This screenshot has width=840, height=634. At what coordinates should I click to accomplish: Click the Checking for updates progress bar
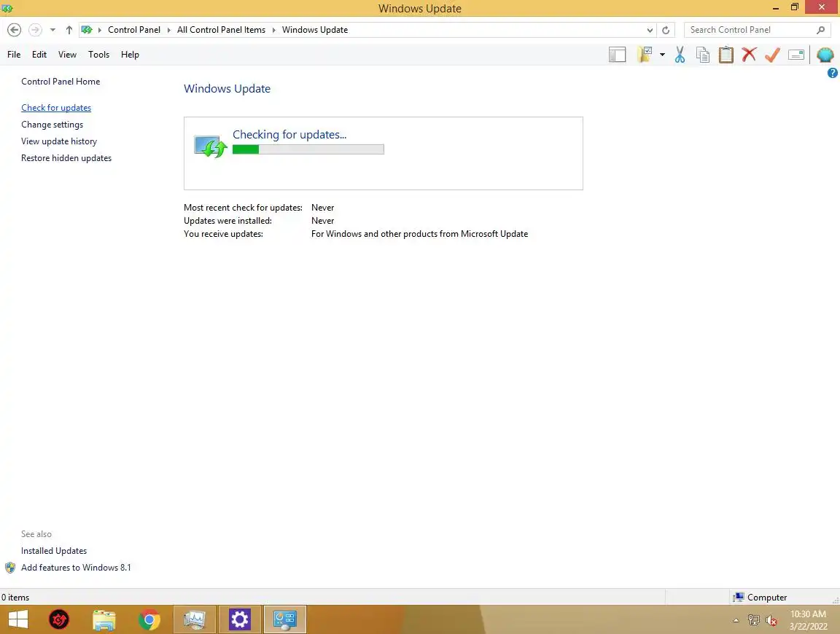pyautogui.click(x=308, y=149)
